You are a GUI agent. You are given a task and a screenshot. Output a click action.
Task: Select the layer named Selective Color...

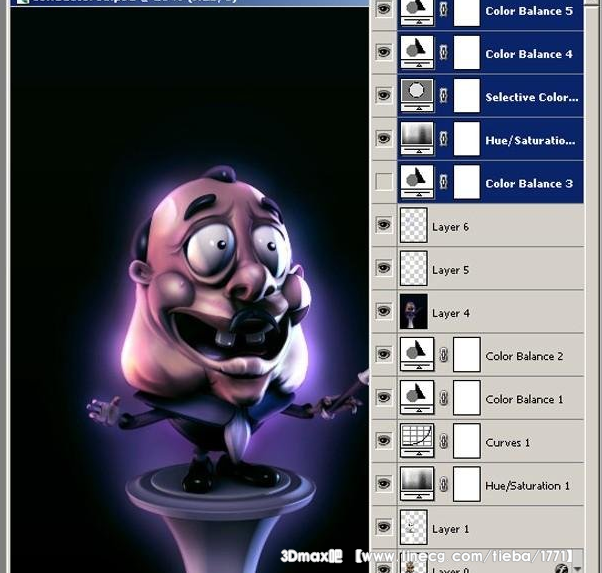point(531,97)
